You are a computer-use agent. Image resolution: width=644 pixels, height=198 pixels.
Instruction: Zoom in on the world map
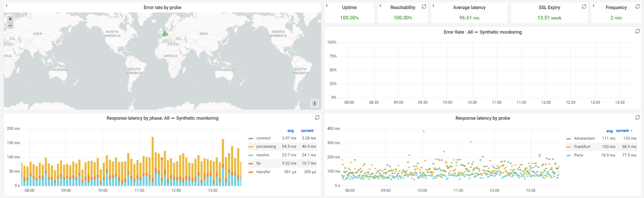point(10,19)
